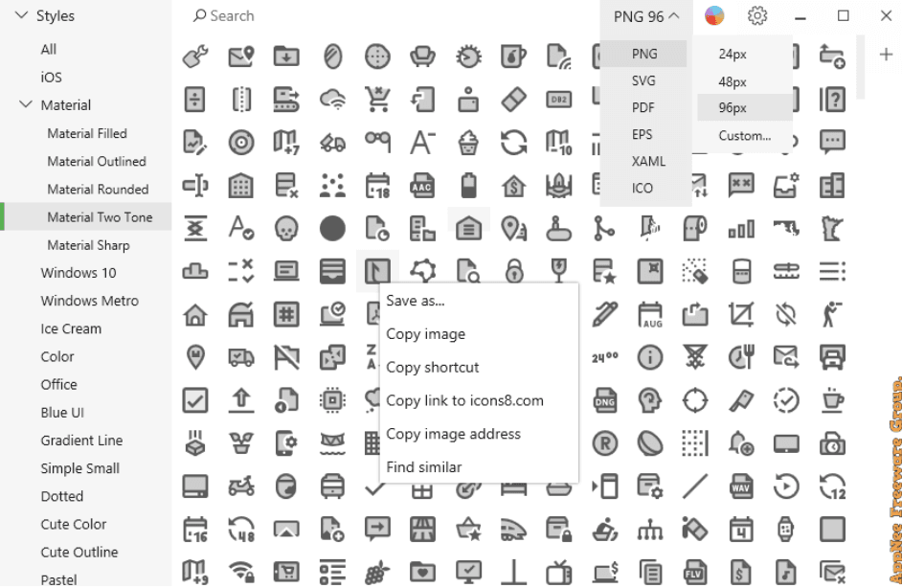The height and width of the screenshot is (588, 902).
Task: Open settings with the gear icon
Action: pyautogui.click(x=757, y=16)
